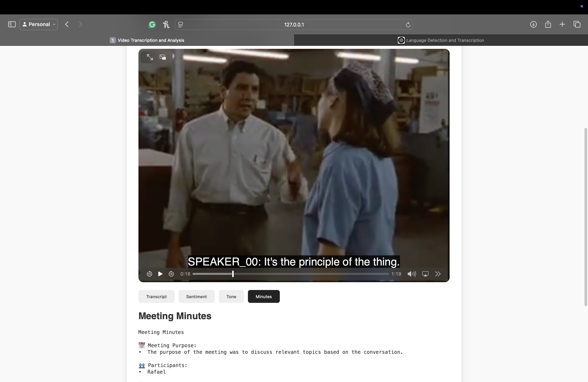
Task: Open a new tab
Action: pos(562,24)
